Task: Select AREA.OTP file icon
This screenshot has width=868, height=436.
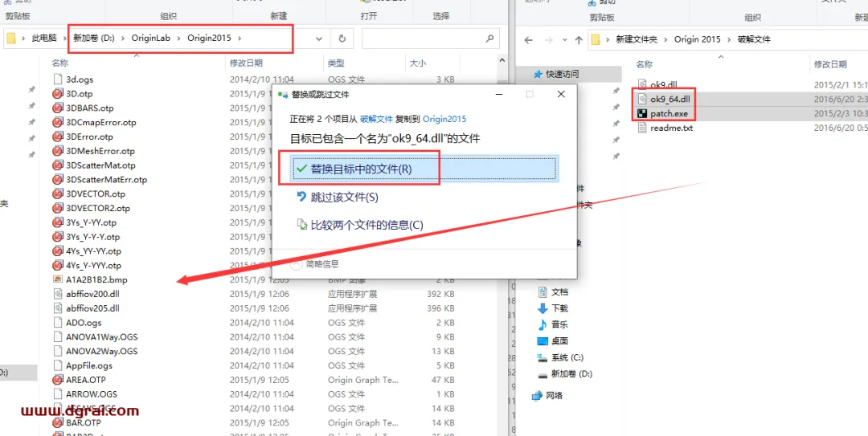Action: click(58, 380)
